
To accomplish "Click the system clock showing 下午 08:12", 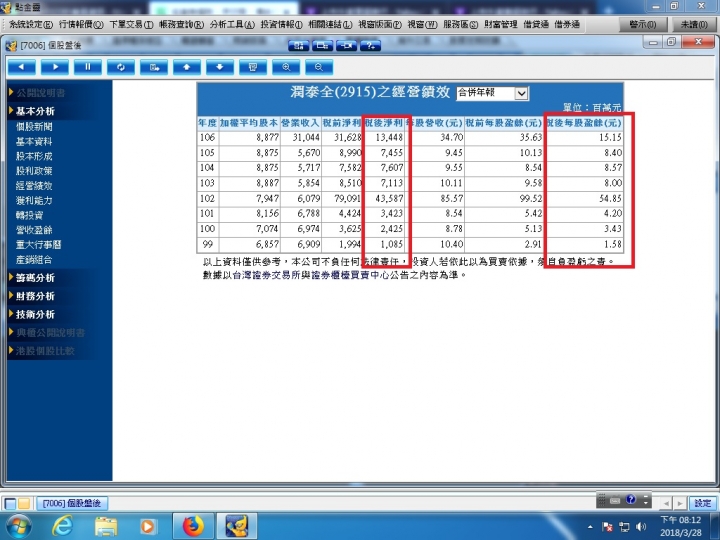I will point(681,520).
